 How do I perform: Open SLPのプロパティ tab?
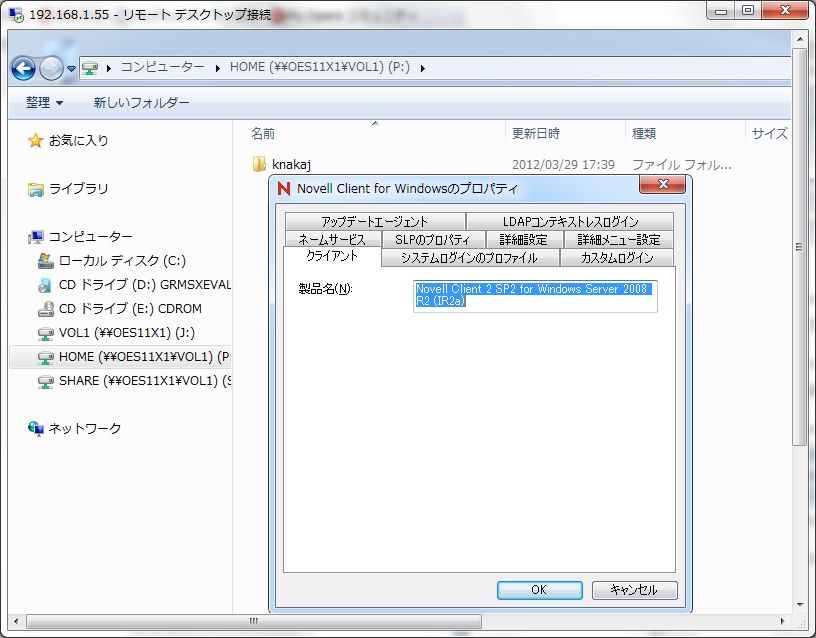pos(433,240)
